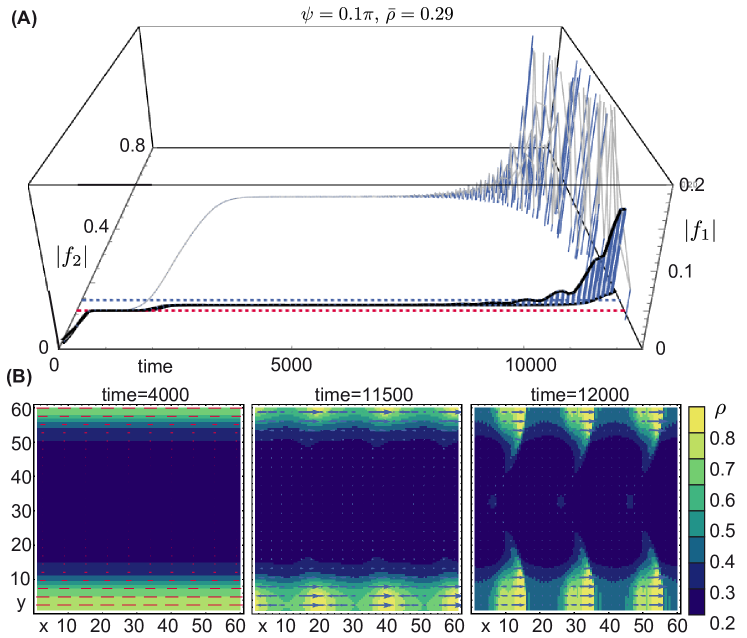This screenshot has height=638, width=747.
Task: Click the thick black |f1| curve peak
Action: pos(622,210)
